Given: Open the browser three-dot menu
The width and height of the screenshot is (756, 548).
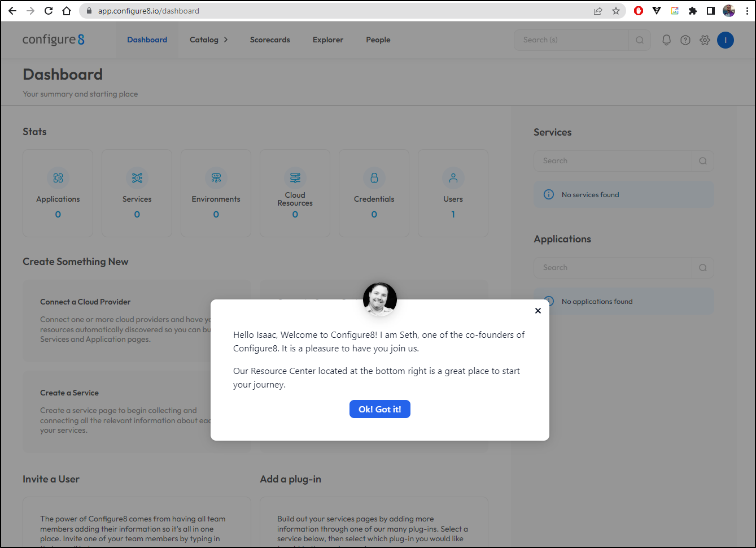Looking at the screenshot, I should coord(747,11).
